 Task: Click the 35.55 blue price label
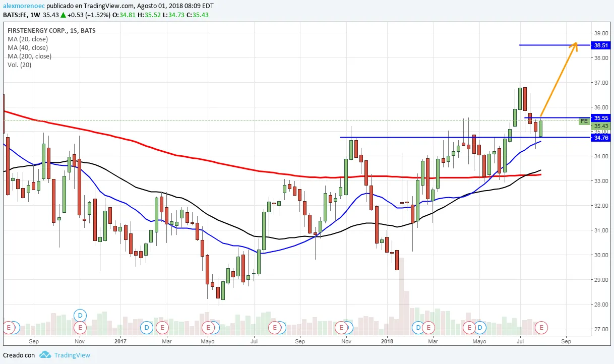(x=602, y=118)
